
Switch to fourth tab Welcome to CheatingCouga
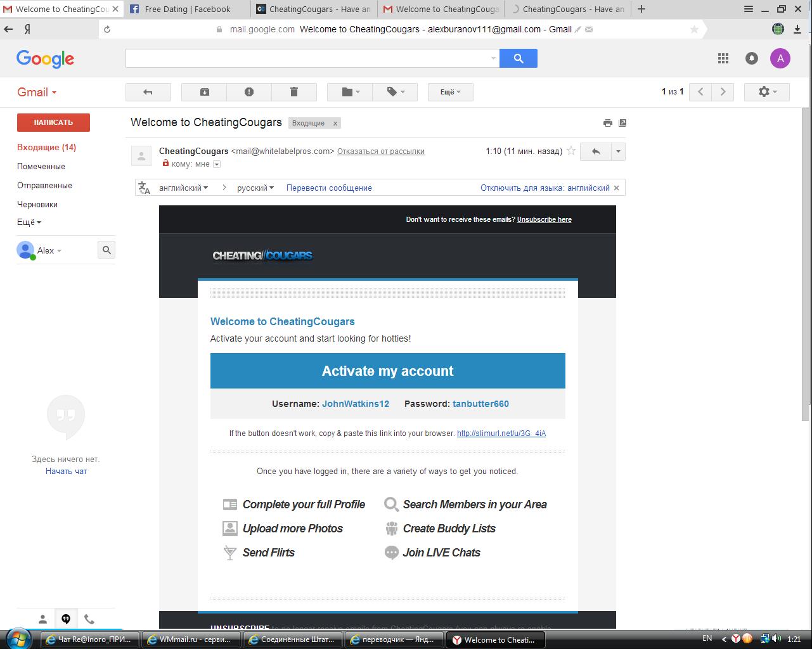tap(441, 9)
